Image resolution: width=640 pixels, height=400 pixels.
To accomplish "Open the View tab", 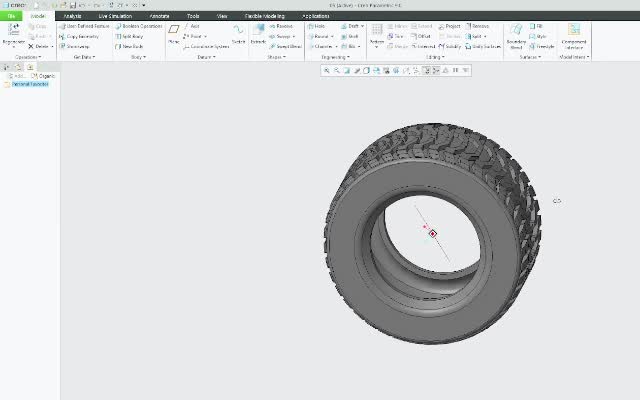I will (222, 16).
